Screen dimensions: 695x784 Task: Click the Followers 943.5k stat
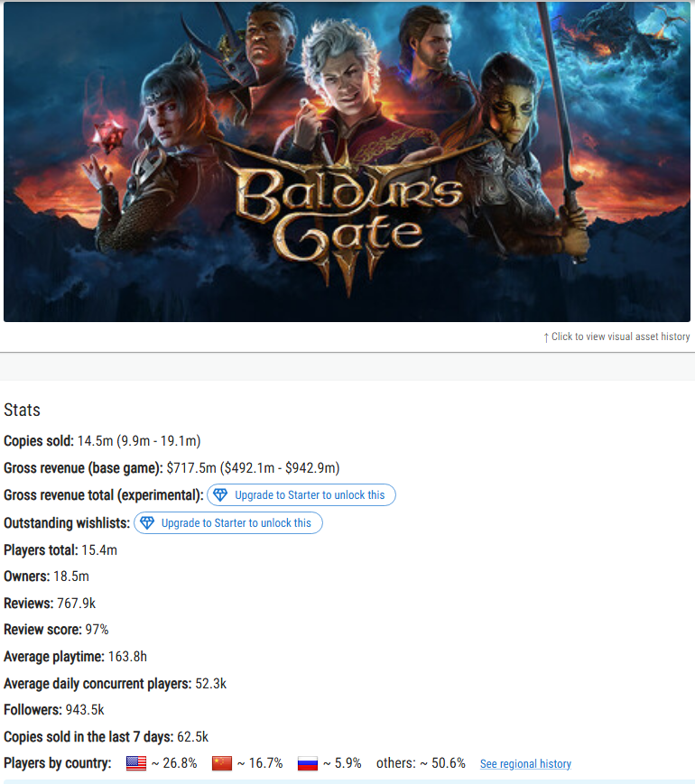(54, 710)
